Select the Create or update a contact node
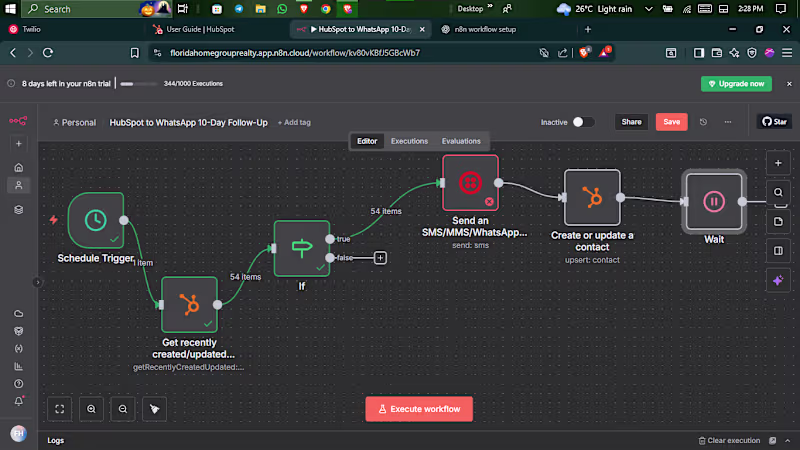The height and width of the screenshot is (450, 800). click(592, 197)
